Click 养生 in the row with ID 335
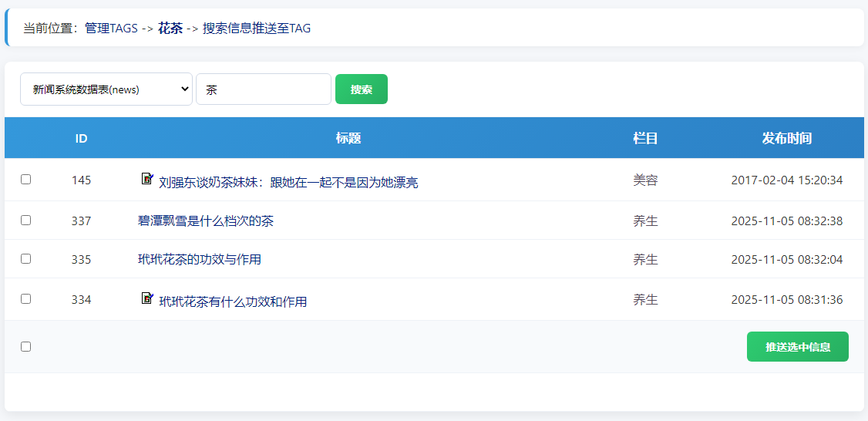 pos(645,259)
